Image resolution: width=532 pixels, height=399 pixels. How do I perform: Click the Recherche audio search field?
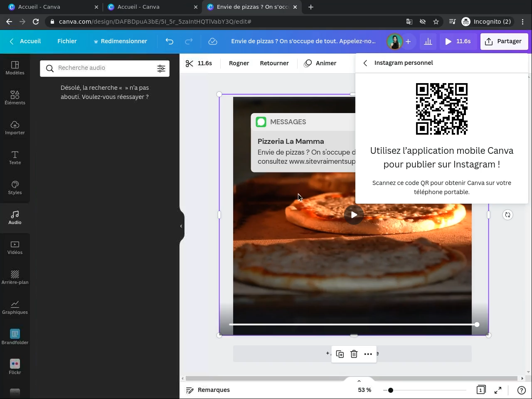tap(104, 68)
